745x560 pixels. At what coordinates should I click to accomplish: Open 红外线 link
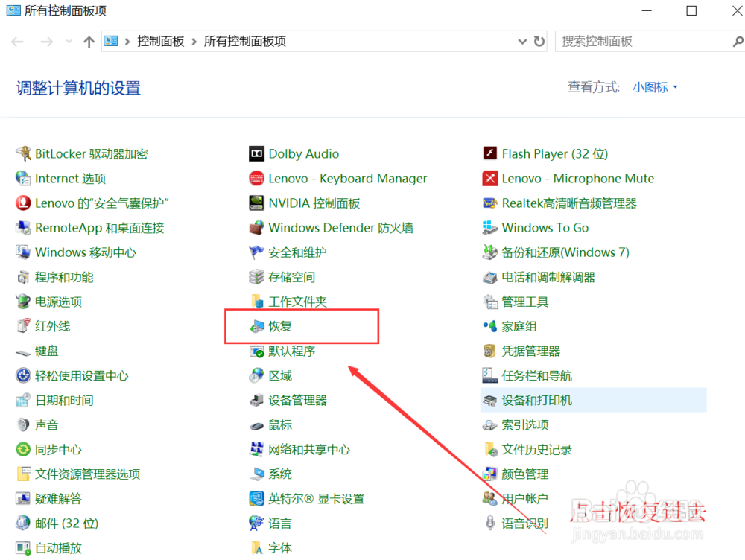tap(52, 326)
